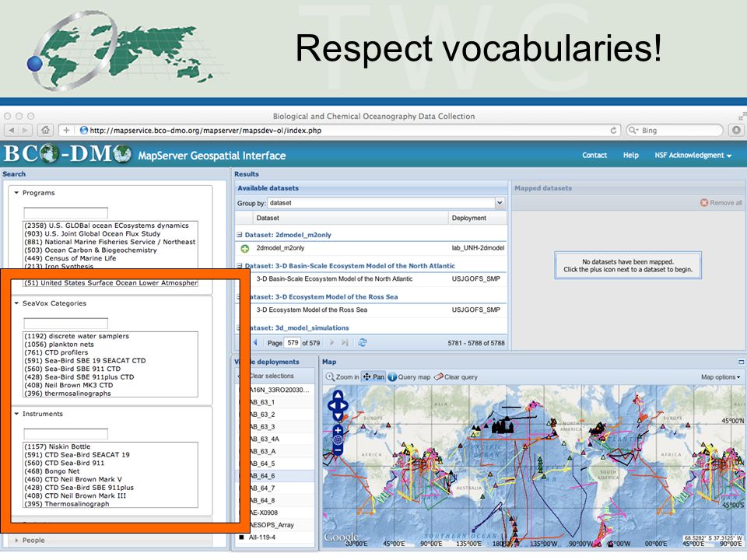
Task: Zoom in with the map plus button
Action: pyautogui.click(x=338, y=430)
